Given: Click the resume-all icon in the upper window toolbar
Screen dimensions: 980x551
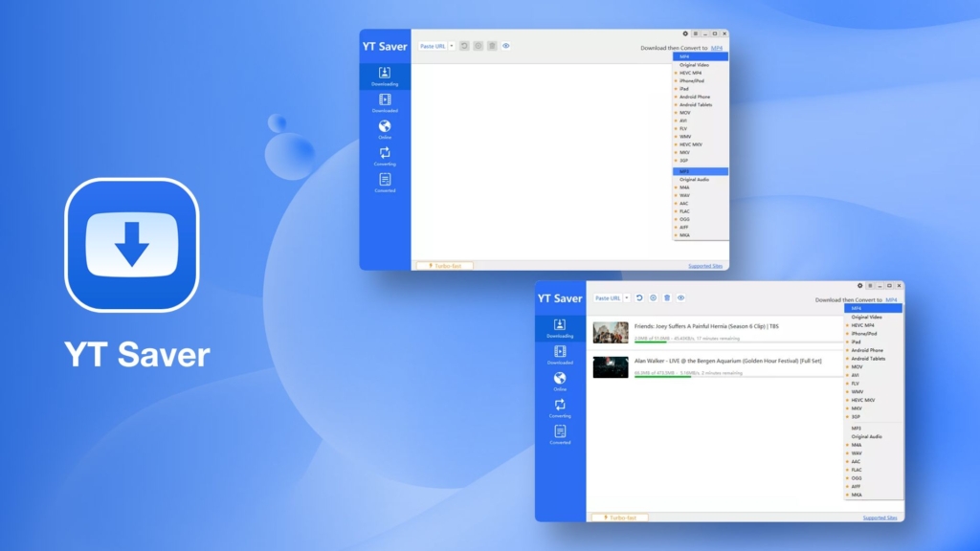Looking at the screenshot, I should pyautogui.click(x=464, y=46).
